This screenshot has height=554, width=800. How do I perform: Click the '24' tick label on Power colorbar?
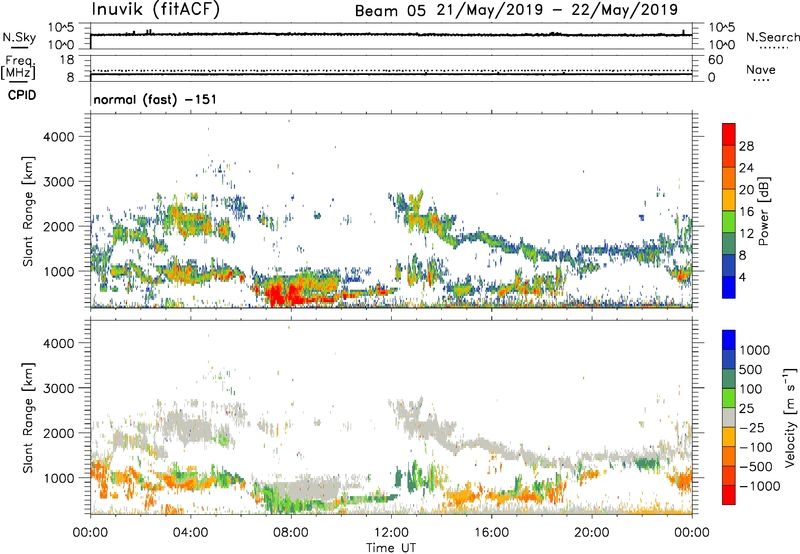746,168
